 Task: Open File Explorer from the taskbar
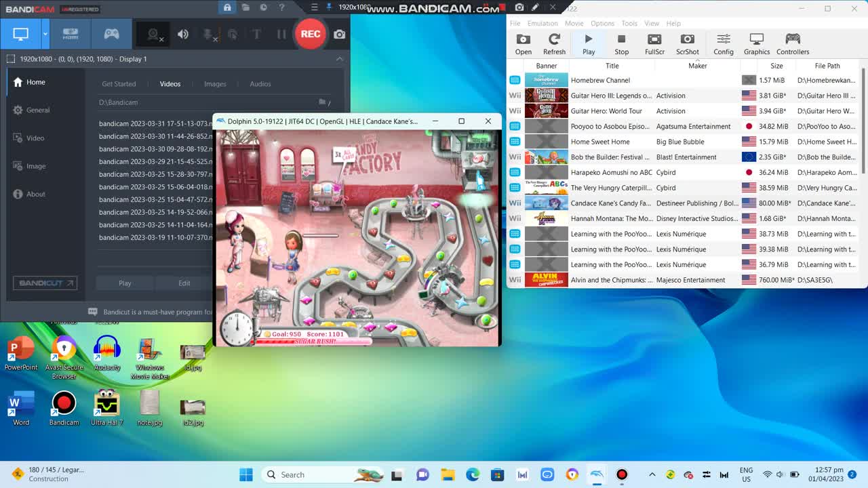448,474
